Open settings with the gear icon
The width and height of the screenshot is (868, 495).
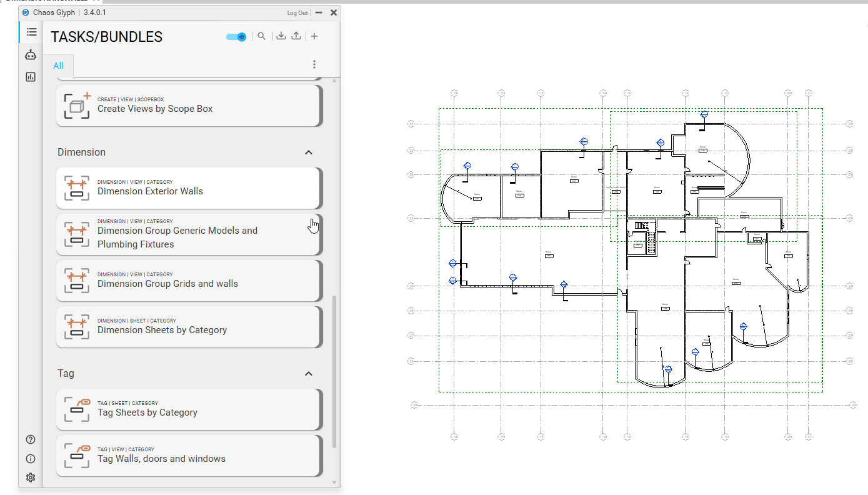point(30,477)
